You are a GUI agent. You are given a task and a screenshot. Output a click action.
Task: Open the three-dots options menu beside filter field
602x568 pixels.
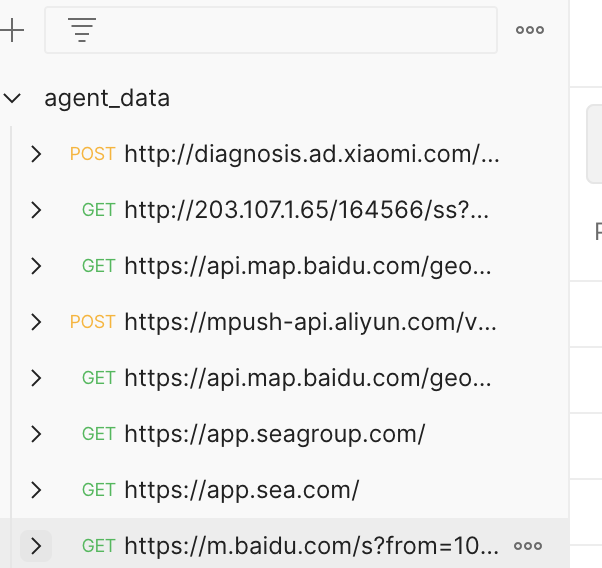529,30
